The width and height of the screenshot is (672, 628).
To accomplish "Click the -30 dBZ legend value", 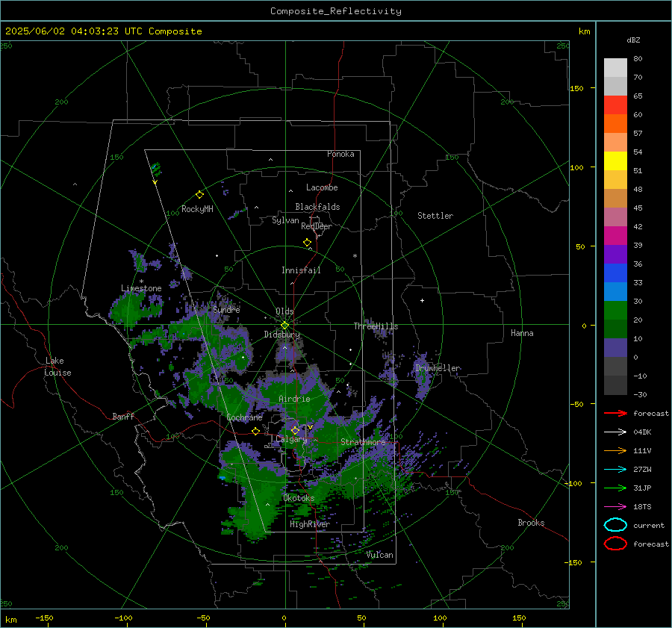I will [x=641, y=394].
